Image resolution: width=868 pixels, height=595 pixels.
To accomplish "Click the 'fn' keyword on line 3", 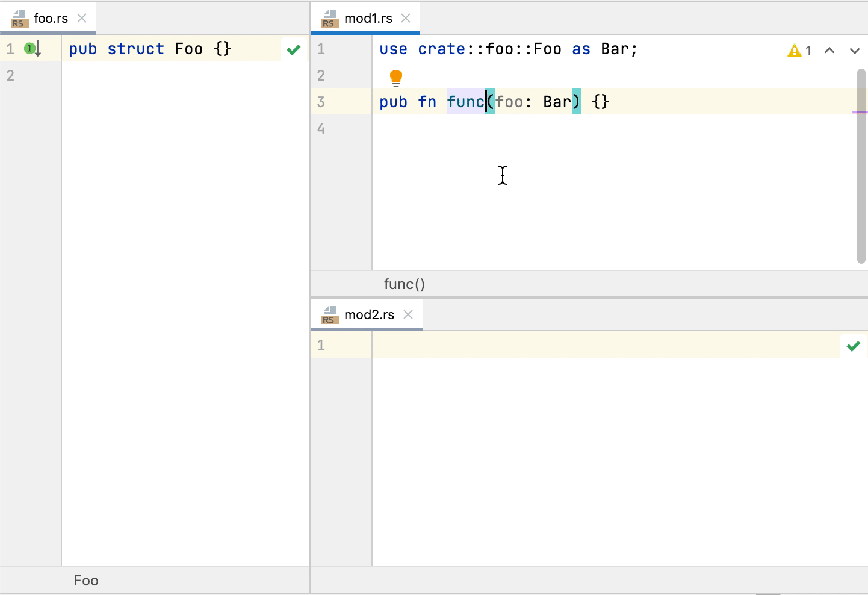I will (427, 101).
